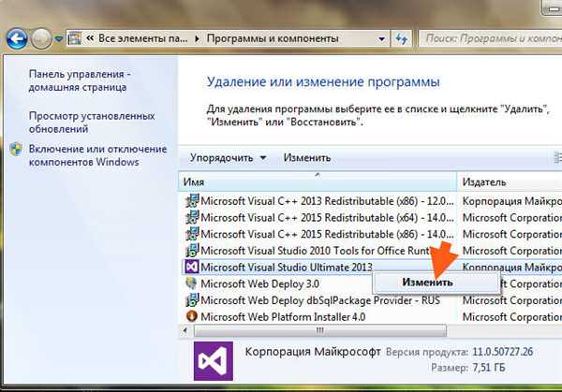Click shield icon beside Windows components link
Screen dimensions: 562x392
click(x=16, y=150)
